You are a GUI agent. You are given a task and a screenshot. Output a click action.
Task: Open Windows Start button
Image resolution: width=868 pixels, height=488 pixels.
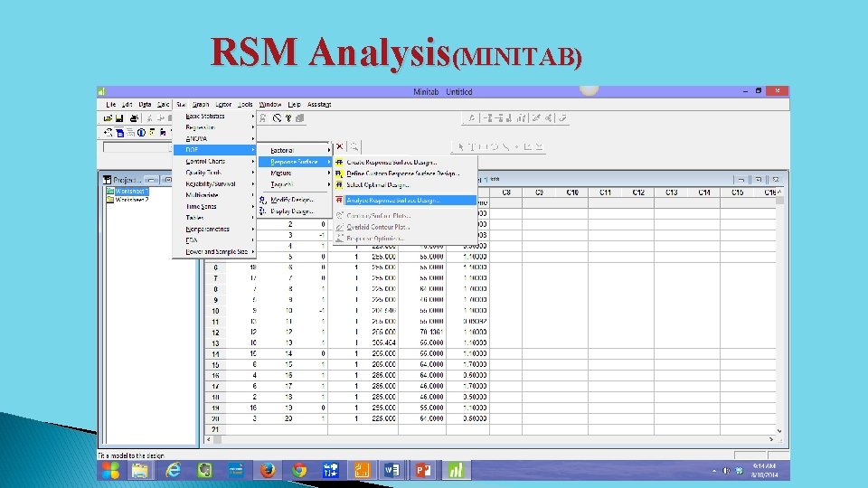coord(110,470)
